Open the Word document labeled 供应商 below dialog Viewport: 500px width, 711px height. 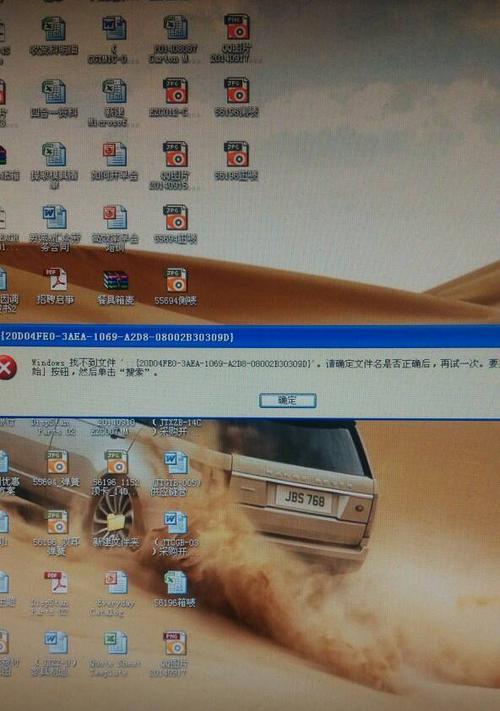click(175, 473)
